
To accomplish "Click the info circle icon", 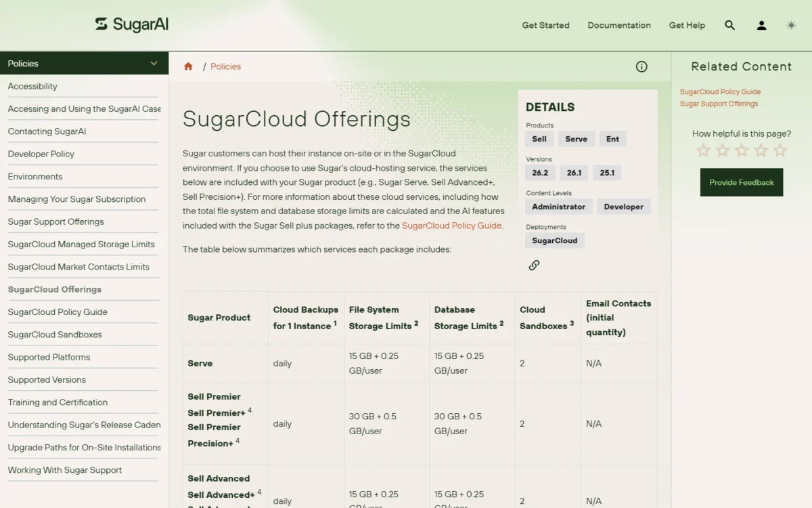I will 641,66.
